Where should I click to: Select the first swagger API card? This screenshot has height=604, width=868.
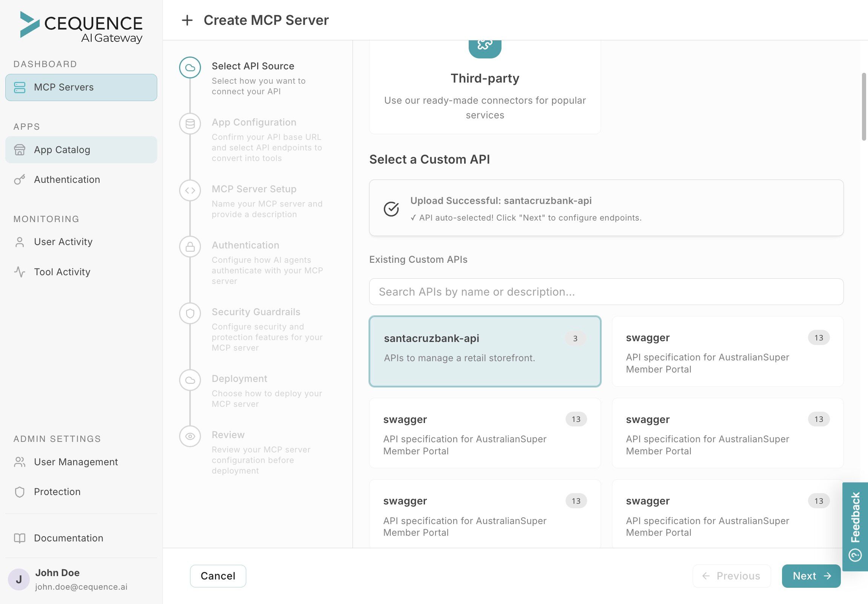click(727, 351)
